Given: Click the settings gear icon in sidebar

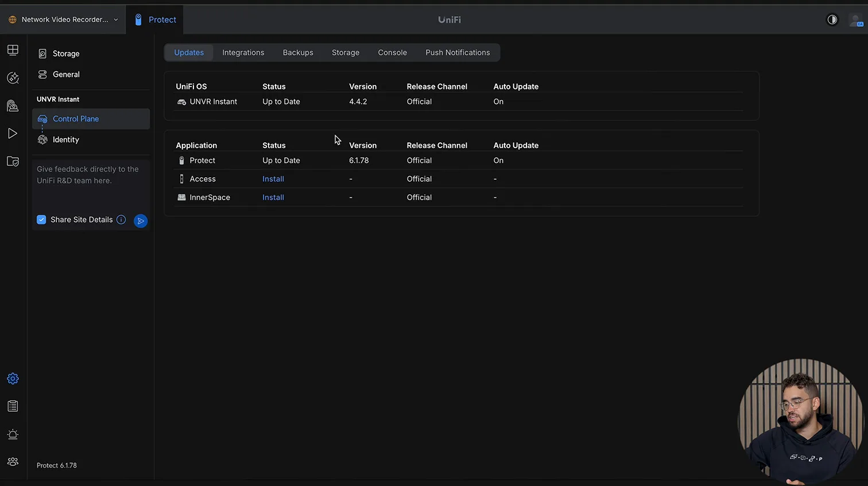Looking at the screenshot, I should [13, 379].
